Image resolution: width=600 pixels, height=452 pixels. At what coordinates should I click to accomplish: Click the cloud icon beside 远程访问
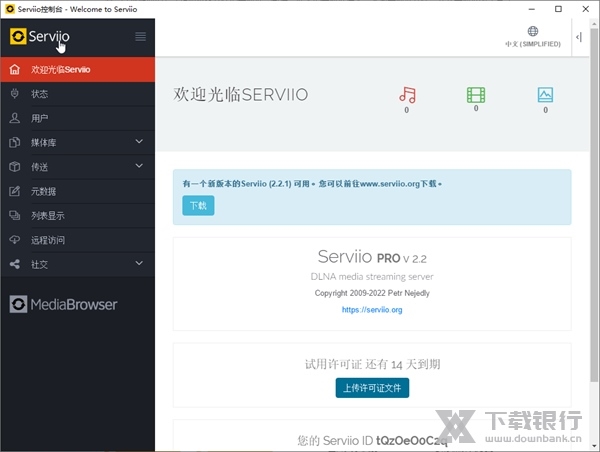click(x=15, y=240)
